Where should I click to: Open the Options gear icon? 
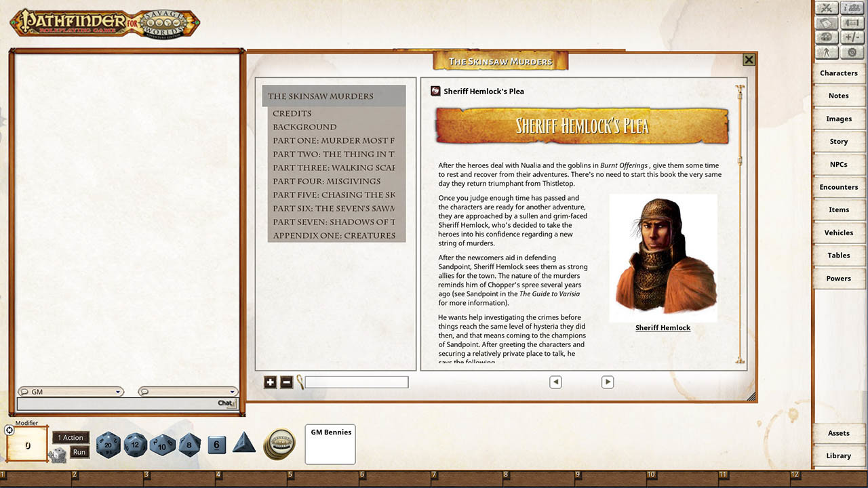[852, 53]
